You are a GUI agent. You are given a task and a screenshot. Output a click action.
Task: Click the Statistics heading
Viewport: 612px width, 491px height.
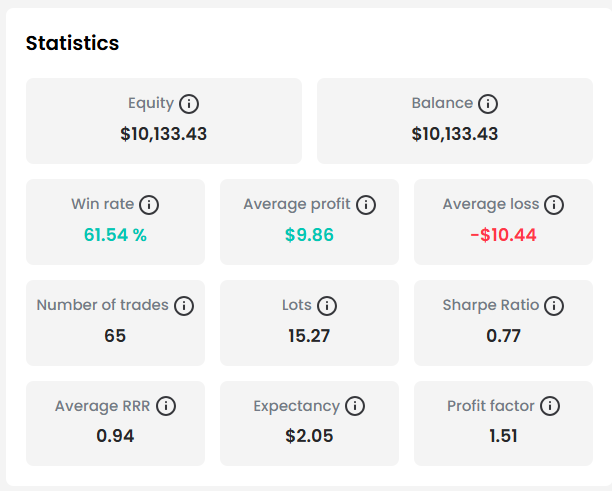coord(72,43)
